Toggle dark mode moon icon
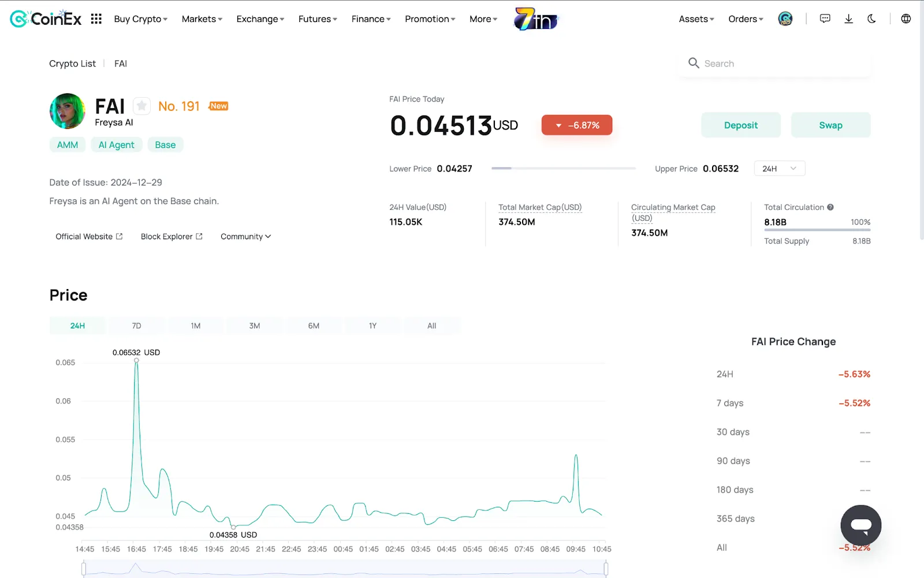Screen dimensions: 924x578 pyautogui.click(x=871, y=18)
